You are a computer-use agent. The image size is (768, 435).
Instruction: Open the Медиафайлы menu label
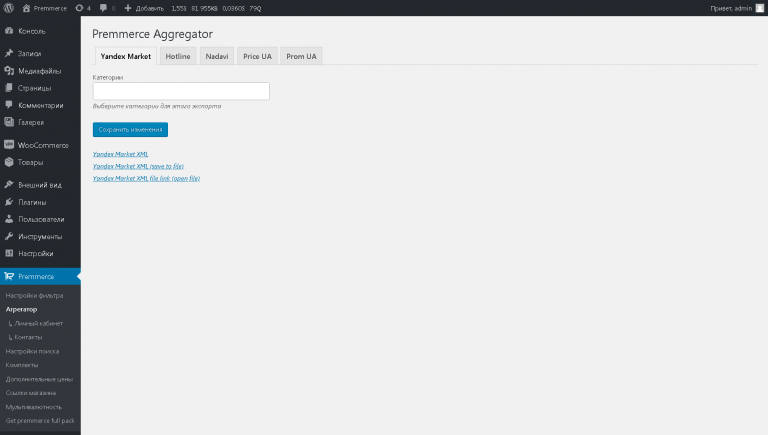click(40, 71)
